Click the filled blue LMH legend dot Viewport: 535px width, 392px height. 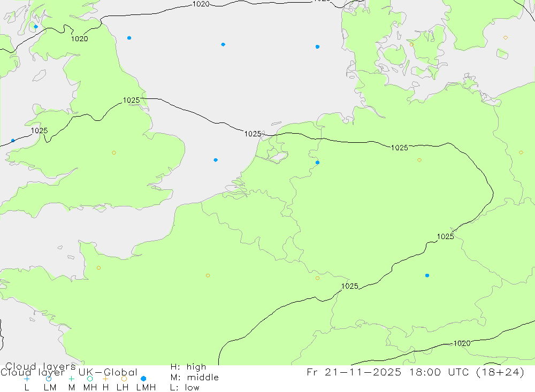coord(143,379)
